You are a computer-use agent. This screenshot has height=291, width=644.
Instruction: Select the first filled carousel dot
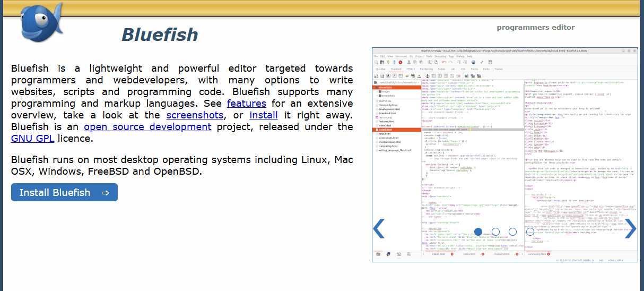pos(478,232)
